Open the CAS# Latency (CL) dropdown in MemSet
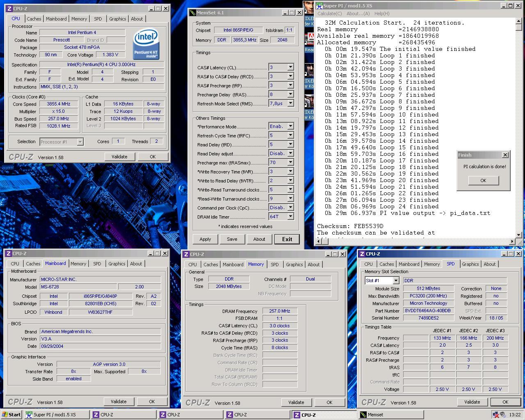This screenshot has width=525, height=420. (x=290, y=67)
